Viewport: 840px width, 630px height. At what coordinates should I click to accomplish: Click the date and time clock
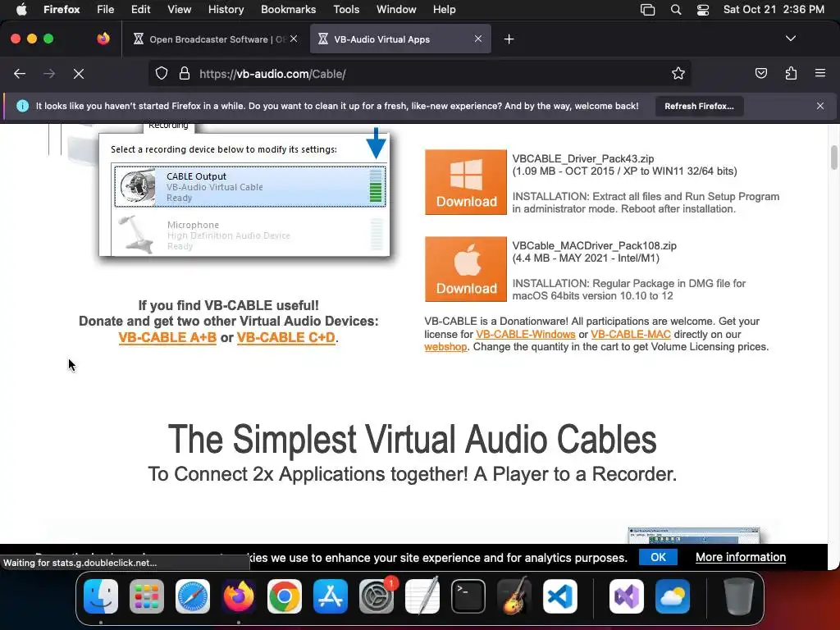click(774, 10)
